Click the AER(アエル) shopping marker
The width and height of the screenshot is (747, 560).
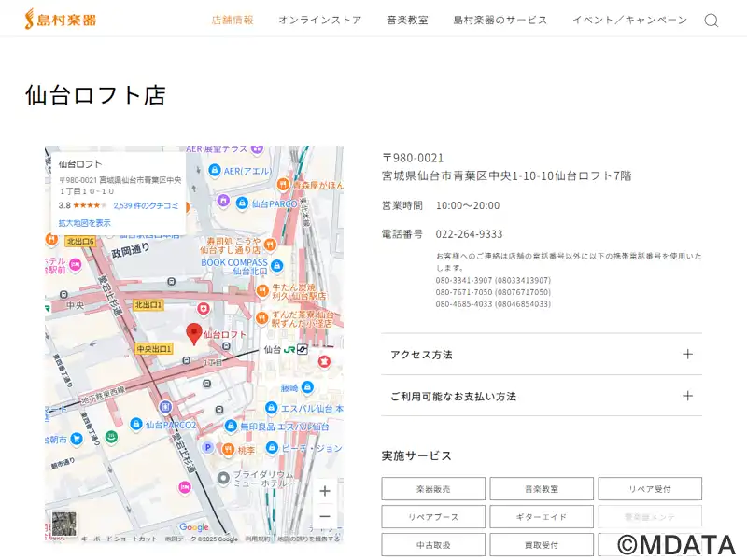tap(215, 170)
